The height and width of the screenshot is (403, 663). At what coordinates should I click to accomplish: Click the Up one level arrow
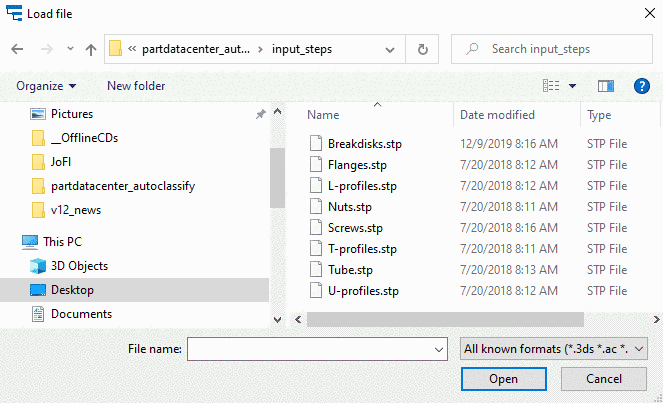(90, 49)
